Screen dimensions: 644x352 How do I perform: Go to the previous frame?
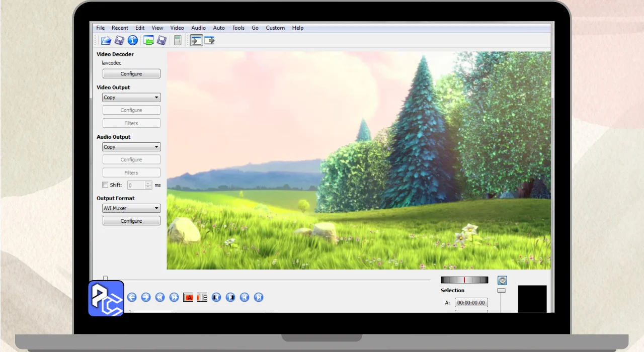[132, 297]
